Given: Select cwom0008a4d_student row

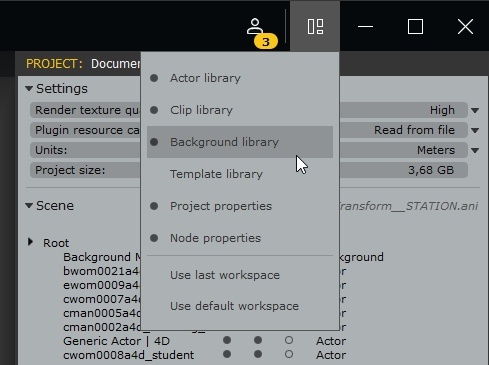Looking at the screenshot, I should [x=128, y=355].
